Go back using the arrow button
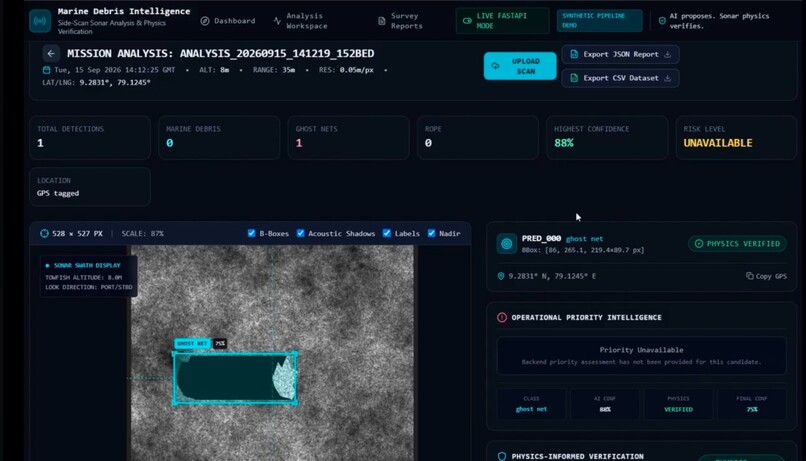 (51, 53)
